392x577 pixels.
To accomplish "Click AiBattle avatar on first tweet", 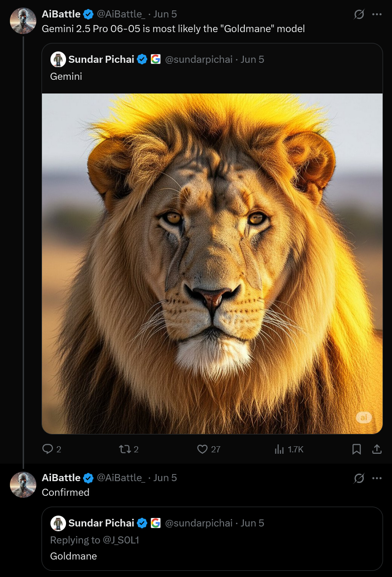I will tap(23, 21).
